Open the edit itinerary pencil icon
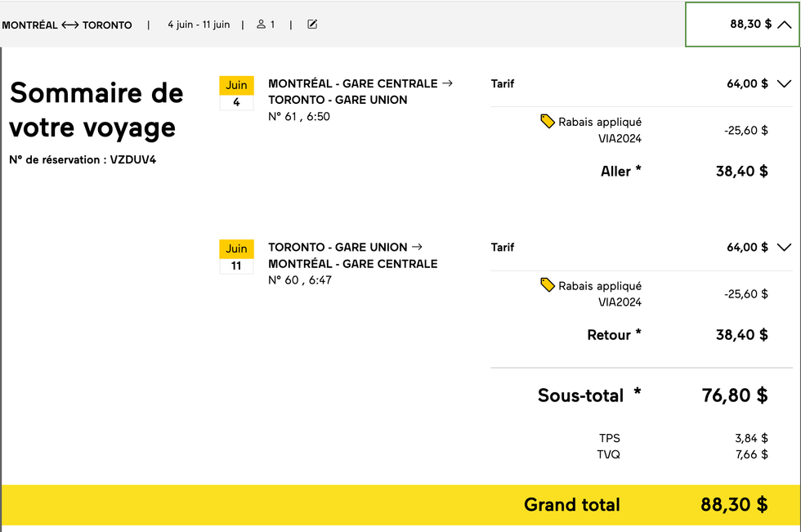This screenshot has width=801, height=532. (311, 25)
